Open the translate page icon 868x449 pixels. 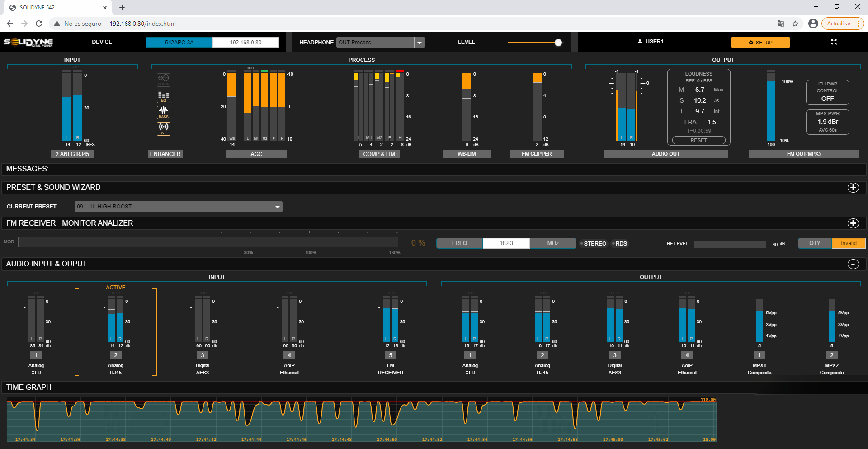pos(780,24)
